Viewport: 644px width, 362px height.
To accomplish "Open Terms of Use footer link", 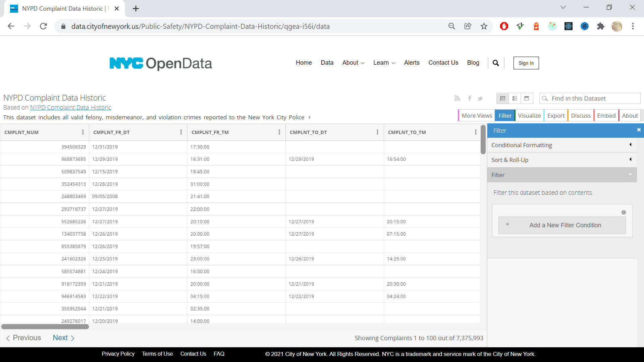I will [x=157, y=354].
